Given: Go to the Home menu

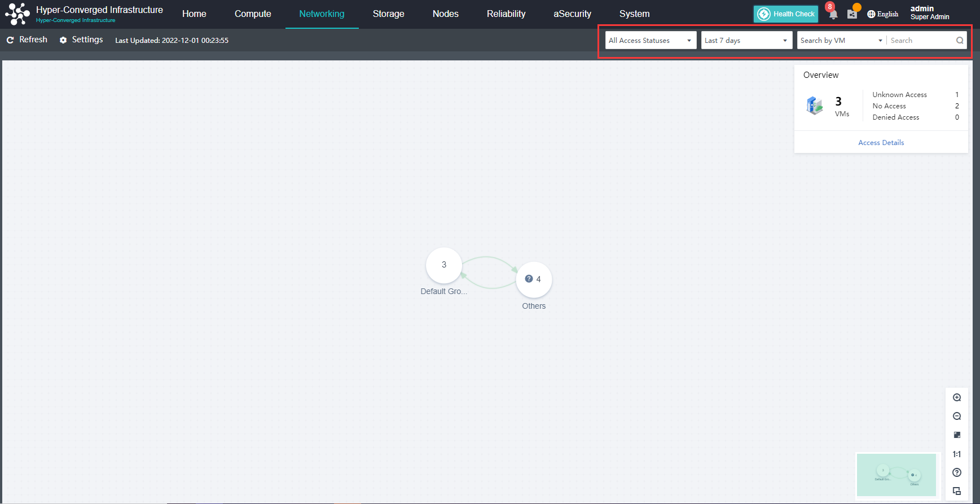Looking at the screenshot, I should (x=194, y=14).
